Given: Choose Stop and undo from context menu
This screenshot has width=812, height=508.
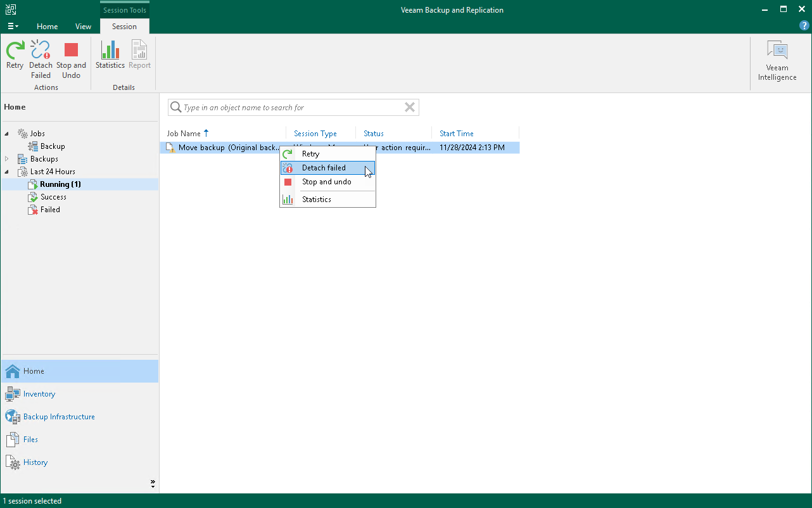Looking at the screenshot, I should coord(327,182).
